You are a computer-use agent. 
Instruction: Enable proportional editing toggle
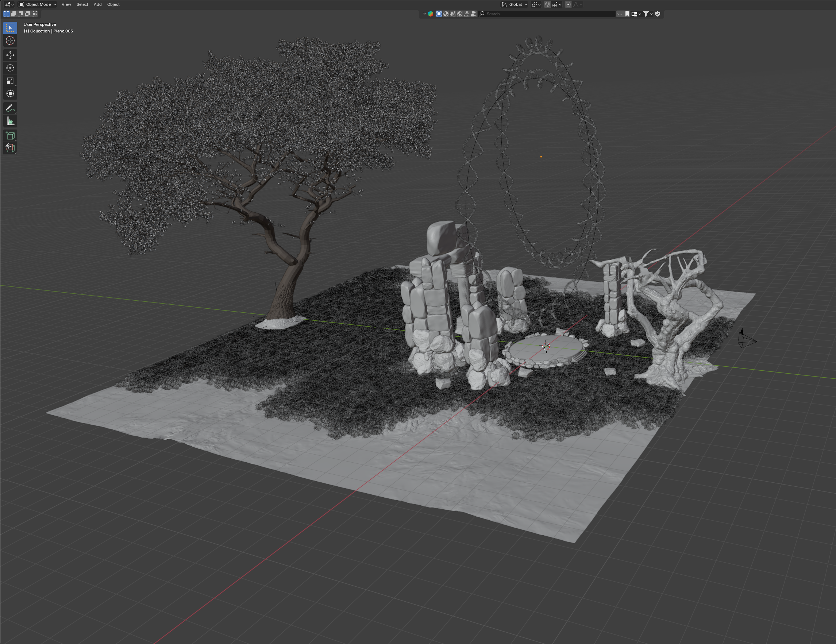[568, 5]
